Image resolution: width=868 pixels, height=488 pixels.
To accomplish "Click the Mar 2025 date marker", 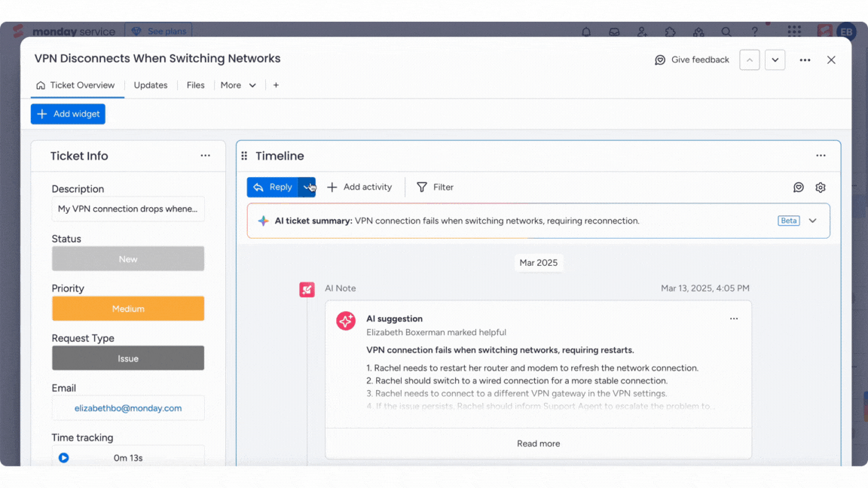I will [538, 263].
